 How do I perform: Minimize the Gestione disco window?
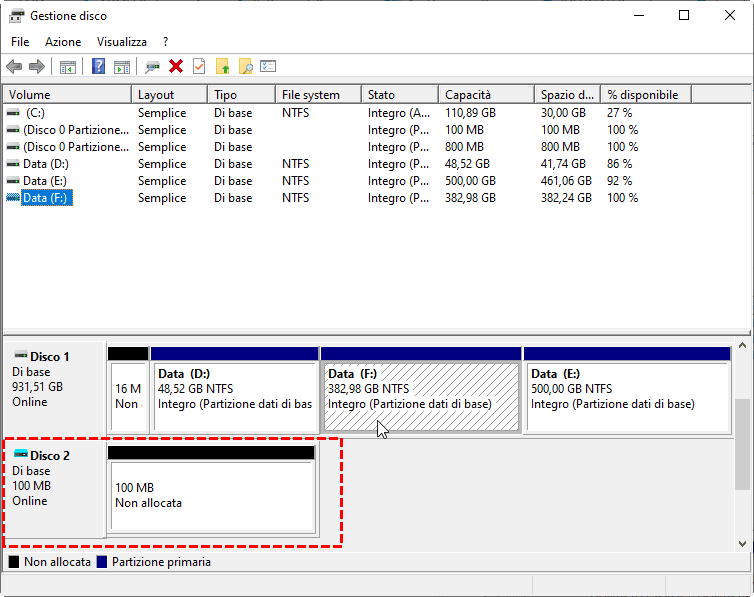[639, 15]
